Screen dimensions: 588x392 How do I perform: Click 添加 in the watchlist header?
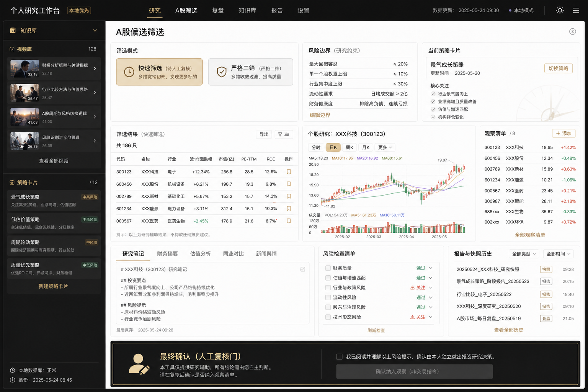(564, 133)
